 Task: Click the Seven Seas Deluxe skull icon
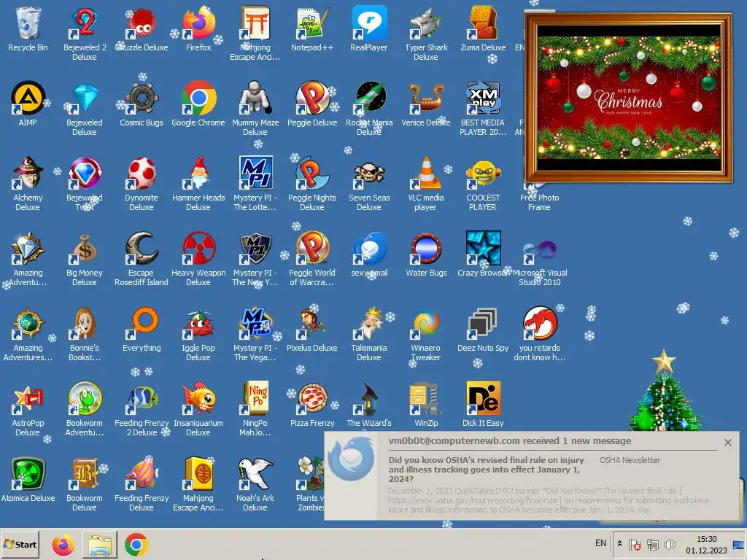tap(368, 174)
